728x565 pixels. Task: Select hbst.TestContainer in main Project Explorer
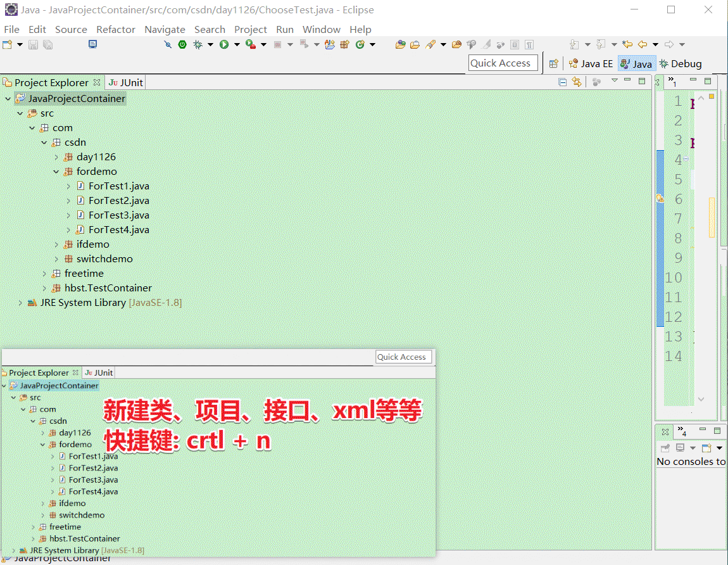108,288
